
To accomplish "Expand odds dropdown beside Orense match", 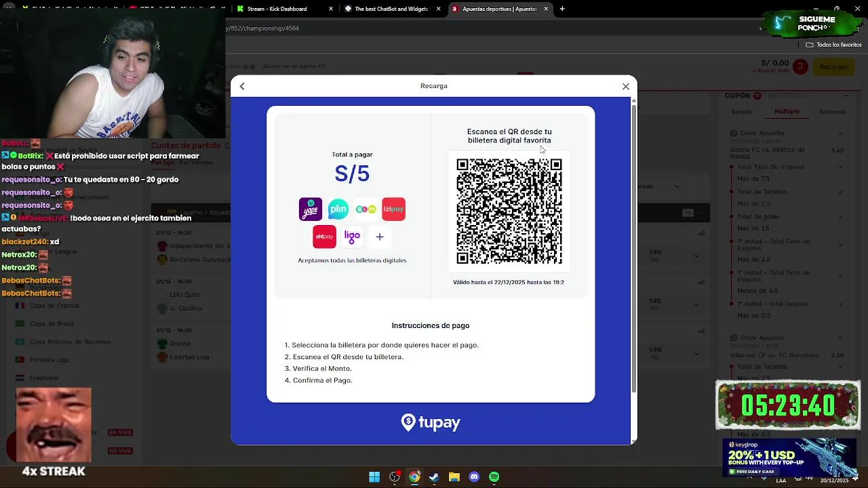I will (696, 354).
